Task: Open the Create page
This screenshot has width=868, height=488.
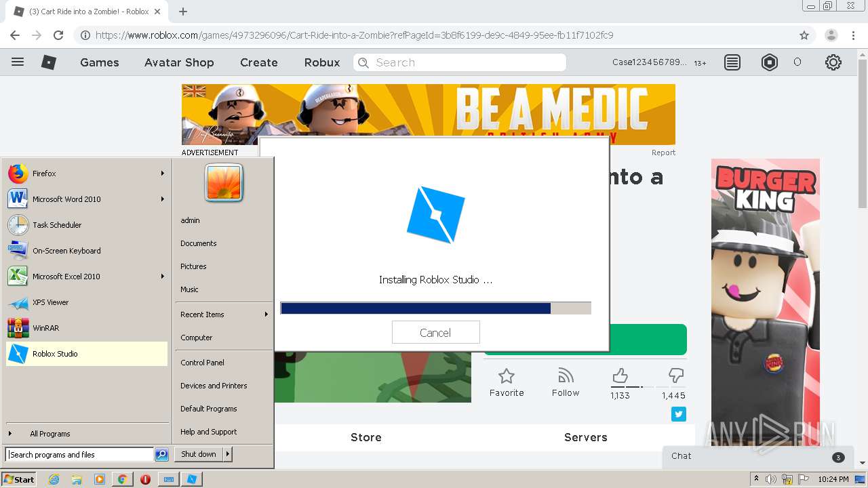Action: (259, 62)
